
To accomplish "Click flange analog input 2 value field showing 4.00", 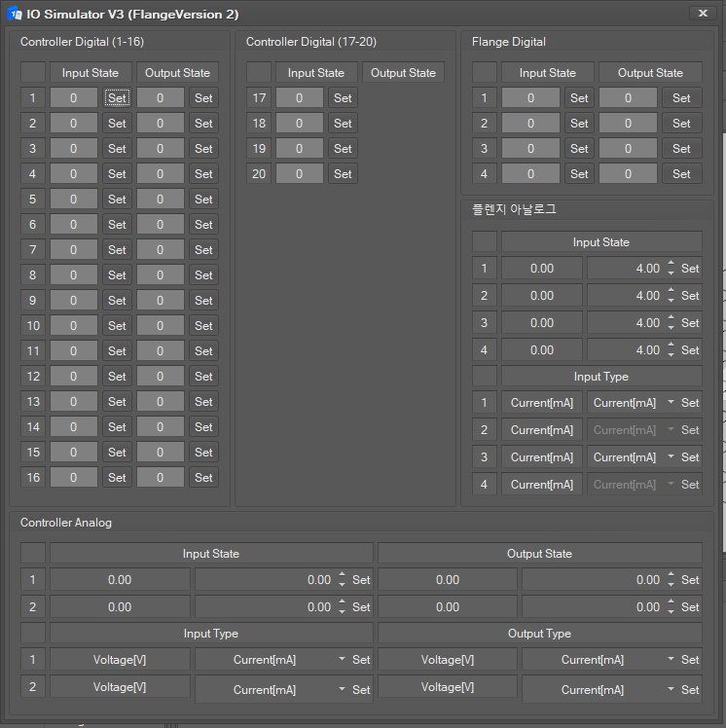I will (624, 296).
